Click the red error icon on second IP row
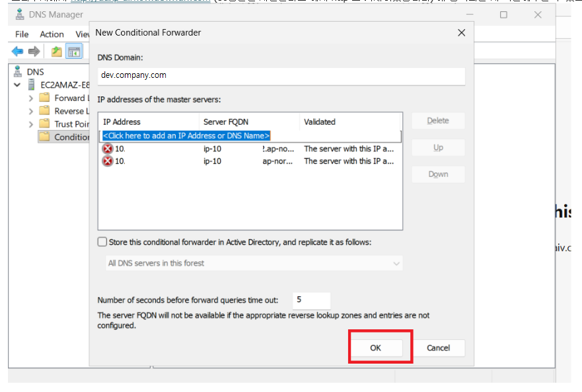Screen dimensions: 582x392 (x=108, y=161)
